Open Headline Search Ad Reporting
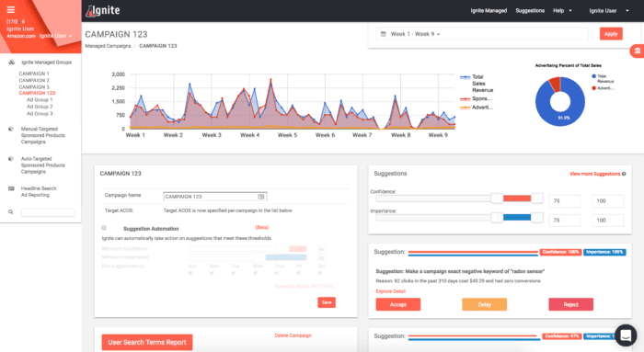The image size is (644, 352). point(39,191)
